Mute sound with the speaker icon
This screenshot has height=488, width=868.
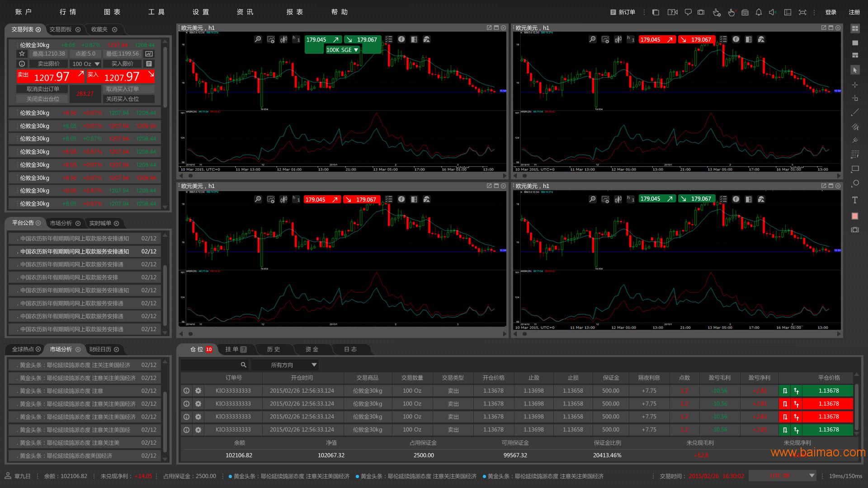(773, 12)
